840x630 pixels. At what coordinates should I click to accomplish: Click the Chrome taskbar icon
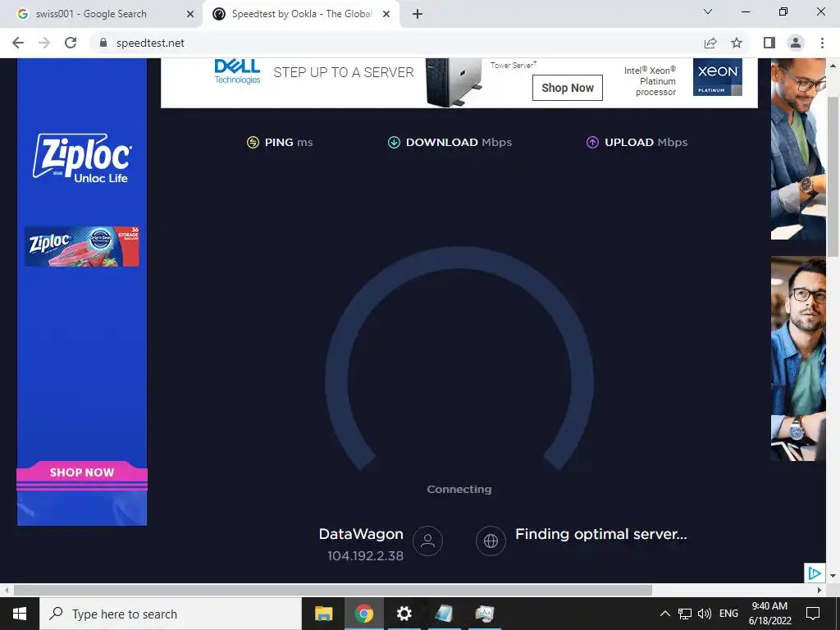tap(363, 614)
